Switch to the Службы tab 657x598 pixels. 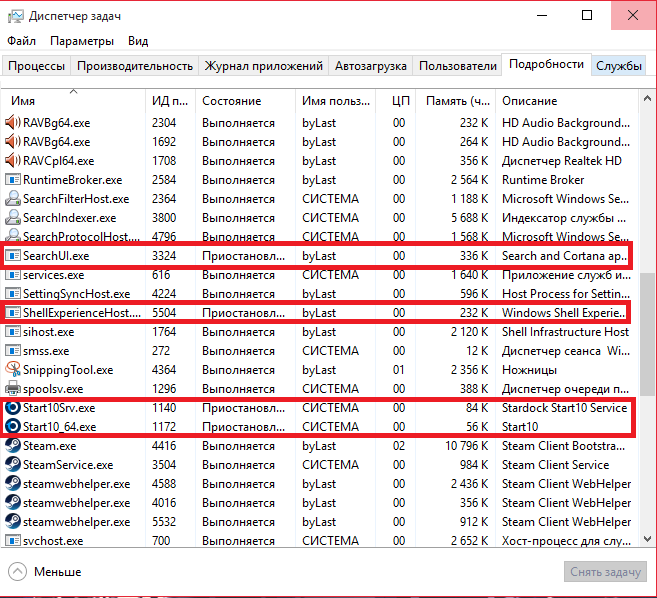[618, 66]
